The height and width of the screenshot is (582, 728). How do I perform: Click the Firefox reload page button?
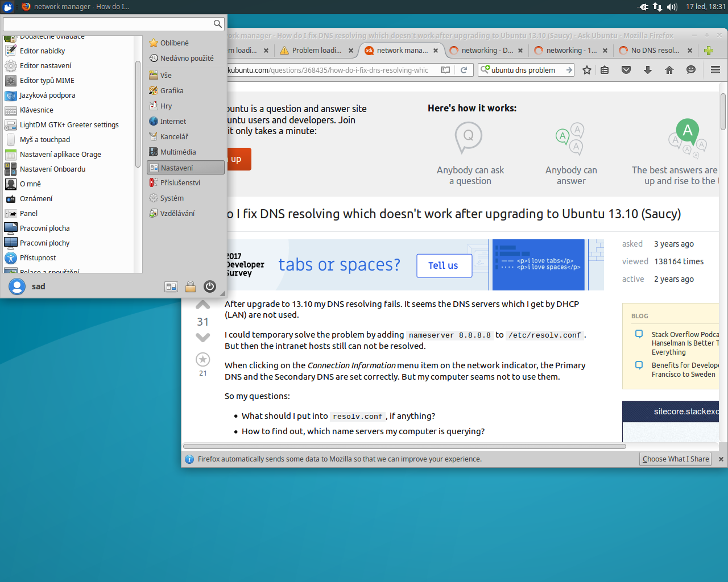(464, 70)
